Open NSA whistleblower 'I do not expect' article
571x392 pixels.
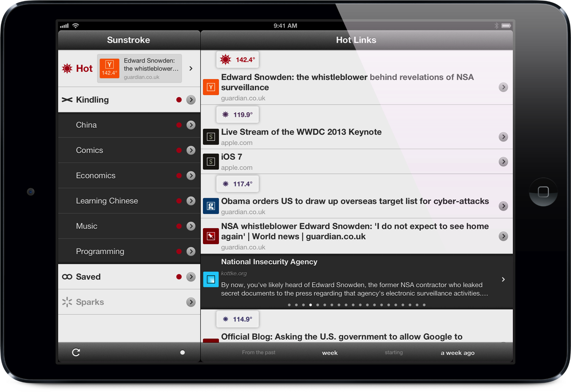click(x=355, y=231)
